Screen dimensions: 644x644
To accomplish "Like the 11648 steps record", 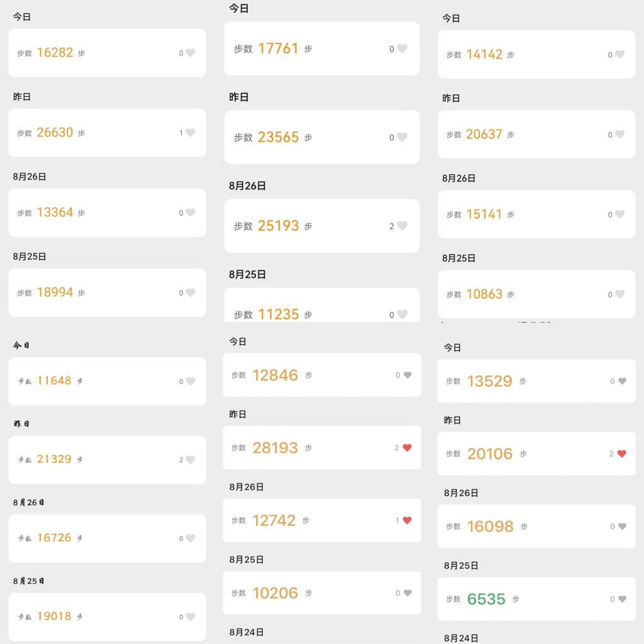I will point(191,381).
